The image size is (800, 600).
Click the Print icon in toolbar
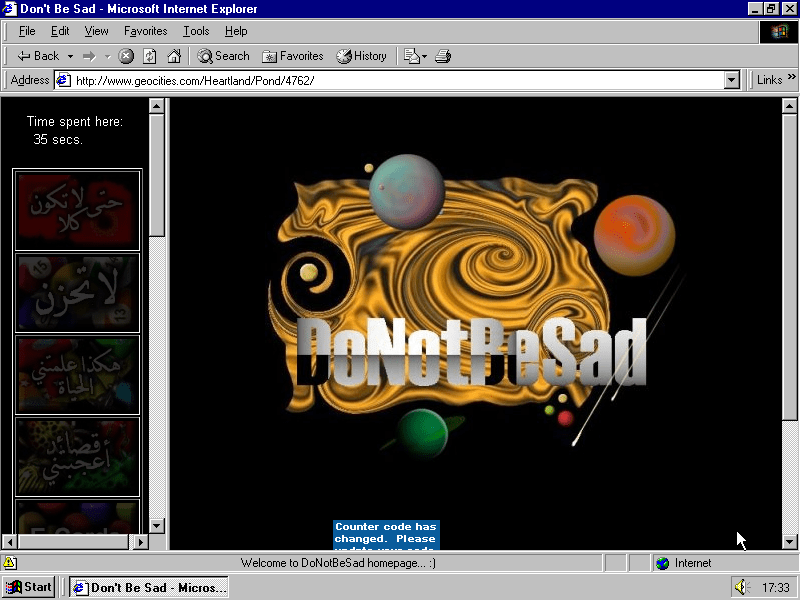(x=443, y=56)
